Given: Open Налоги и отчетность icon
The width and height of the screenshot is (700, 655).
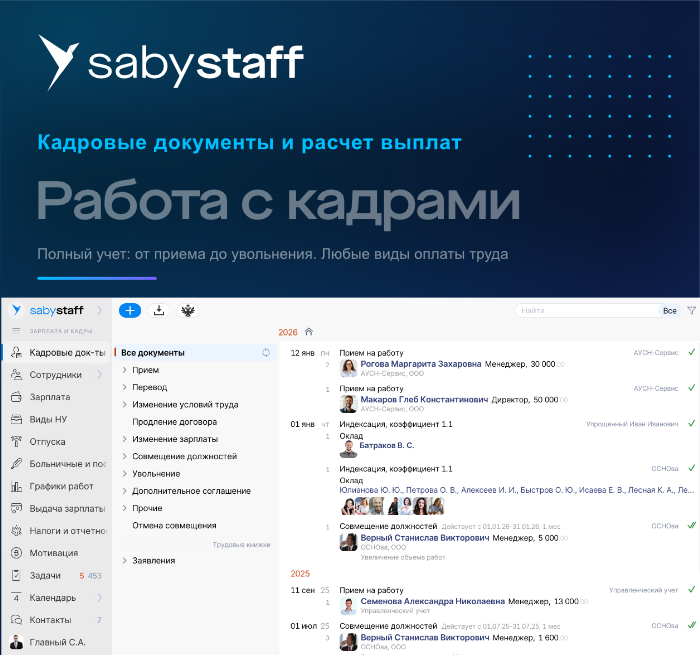Looking at the screenshot, I should [17, 530].
